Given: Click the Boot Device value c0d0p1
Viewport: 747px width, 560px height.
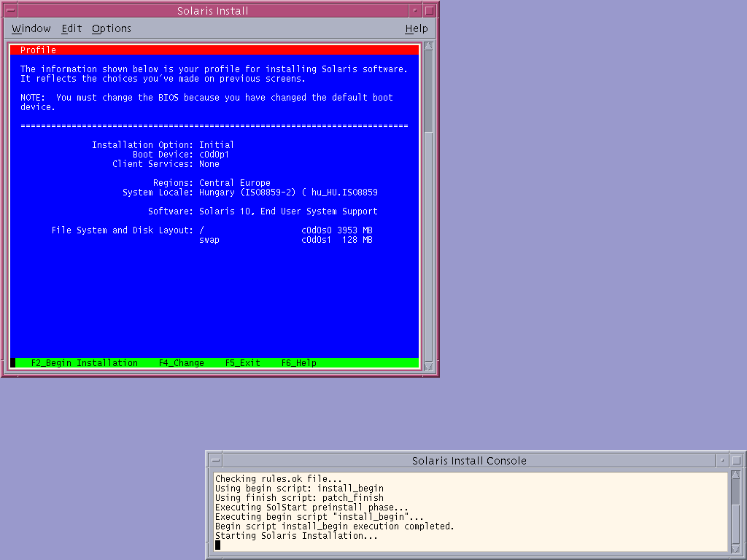Looking at the screenshot, I should tap(214, 155).
